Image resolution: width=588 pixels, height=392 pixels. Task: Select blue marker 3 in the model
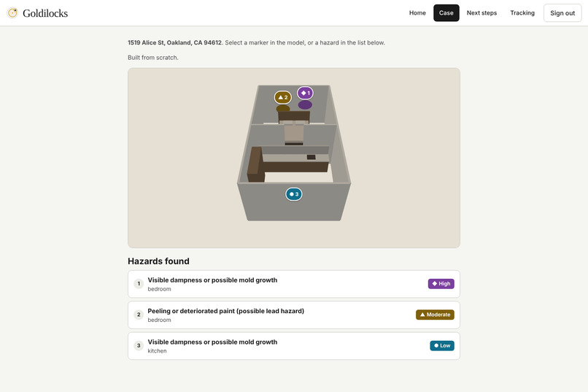coord(293,194)
